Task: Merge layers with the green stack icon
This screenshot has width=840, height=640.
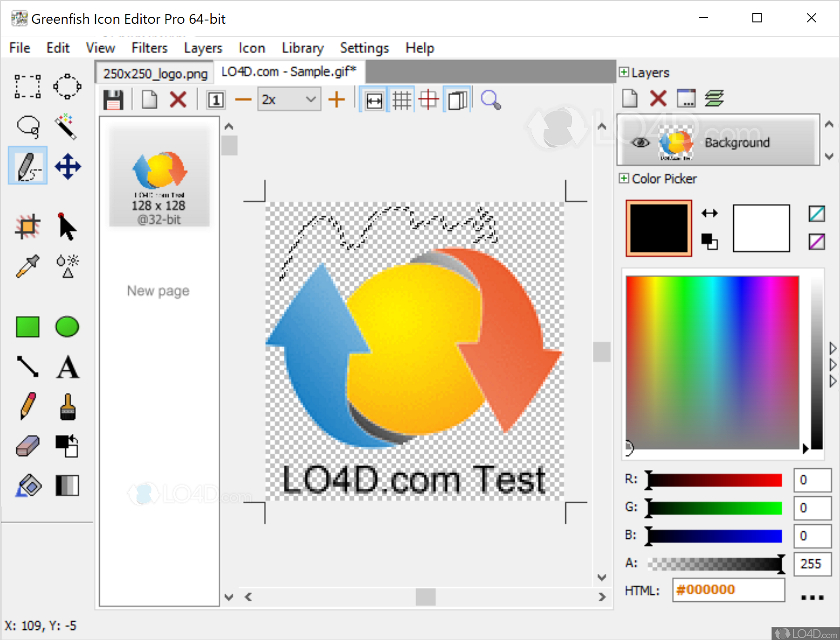Action: (714, 98)
